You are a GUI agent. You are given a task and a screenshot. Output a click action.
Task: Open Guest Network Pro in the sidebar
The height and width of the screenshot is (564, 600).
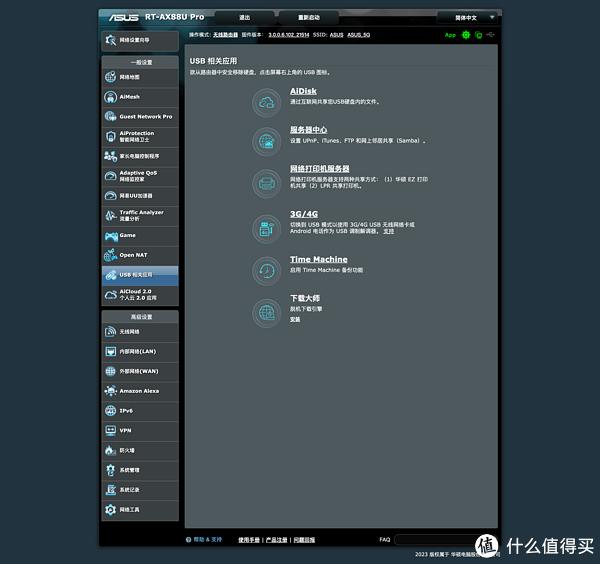[140, 117]
